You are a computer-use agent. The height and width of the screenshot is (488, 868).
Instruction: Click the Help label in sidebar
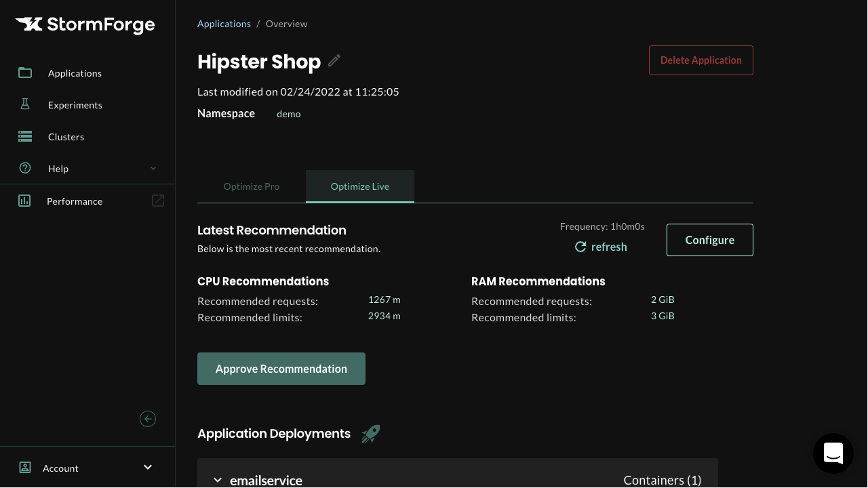pos(58,169)
